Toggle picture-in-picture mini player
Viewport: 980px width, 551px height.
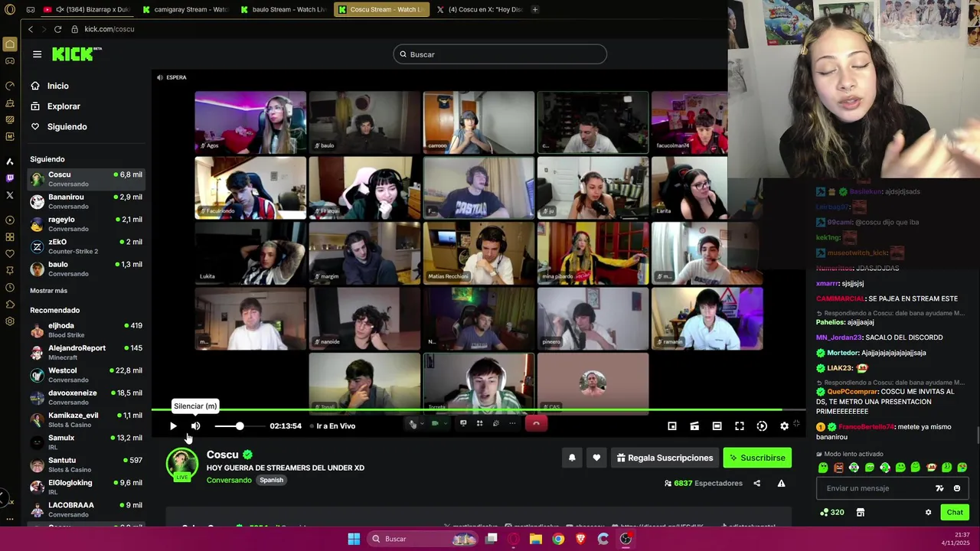point(672,426)
